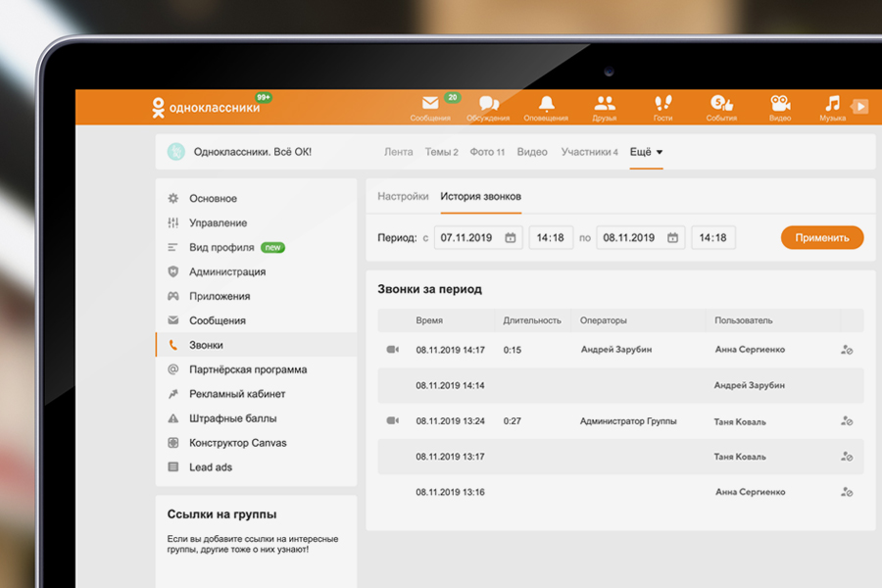The image size is (882, 588).
Task: Switch to the Участники 4 tab
Action: click(589, 152)
